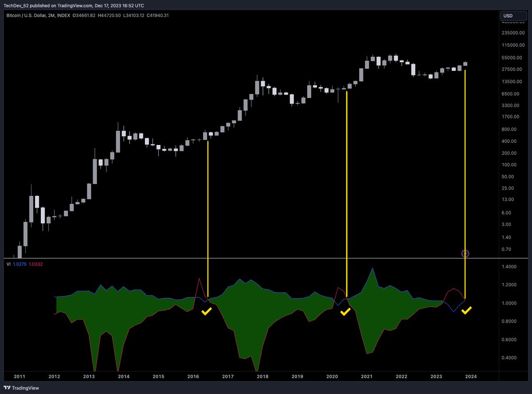Viewport: 532px width, 394px height.
Task: Select the VI indicator label
Action: pyautogui.click(x=8, y=264)
